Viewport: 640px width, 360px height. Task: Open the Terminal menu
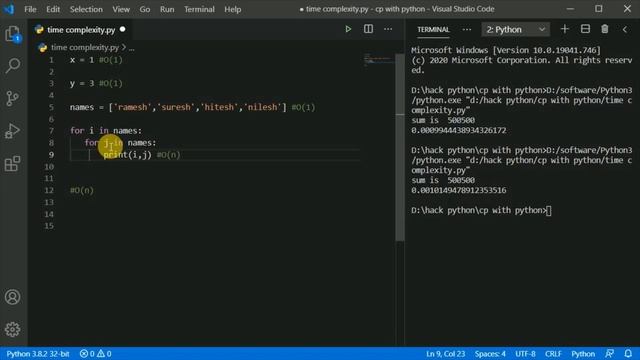pos(199,9)
